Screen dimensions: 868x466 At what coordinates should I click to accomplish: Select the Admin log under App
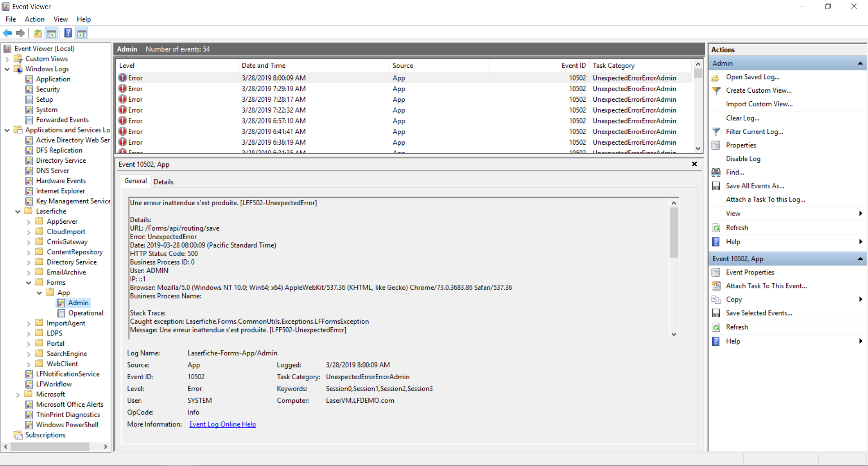point(78,303)
